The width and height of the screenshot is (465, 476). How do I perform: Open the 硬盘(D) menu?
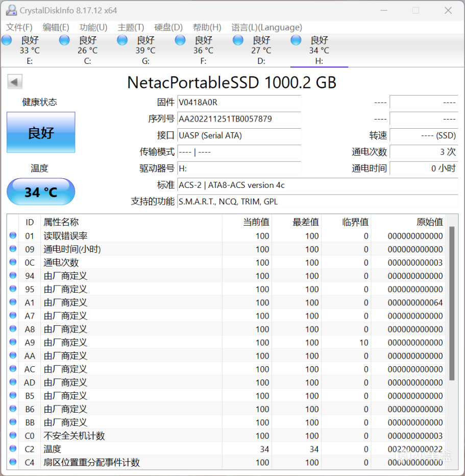click(168, 27)
